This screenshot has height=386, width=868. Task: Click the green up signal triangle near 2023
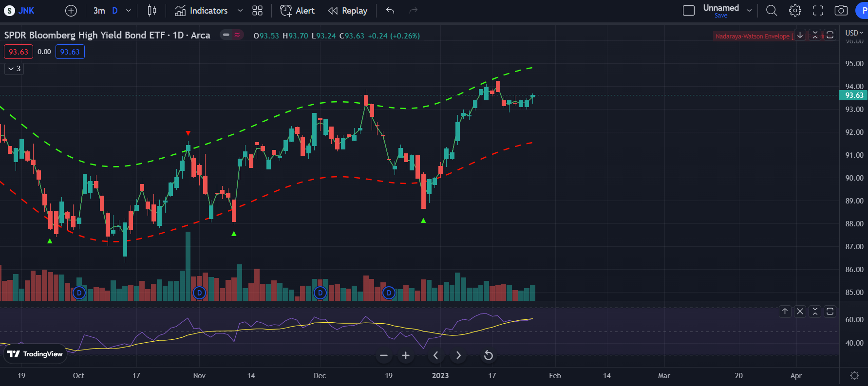(x=423, y=221)
